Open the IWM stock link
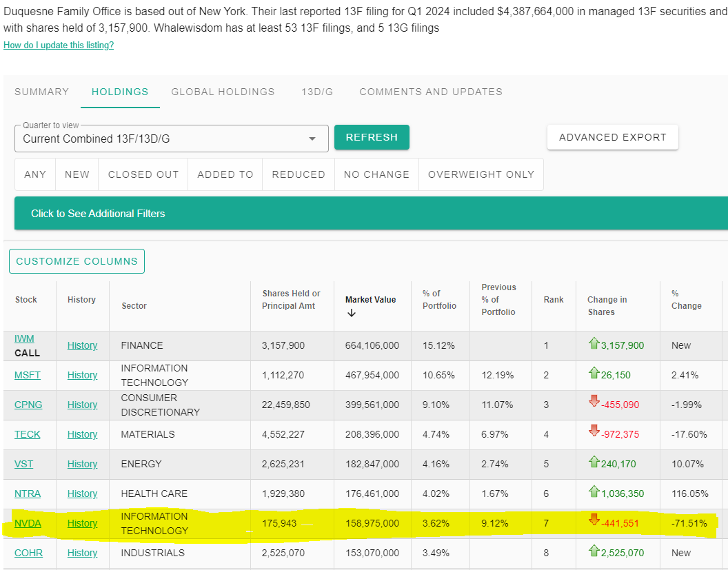The width and height of the screenshot is (728, 570). (x=24, y=338)
